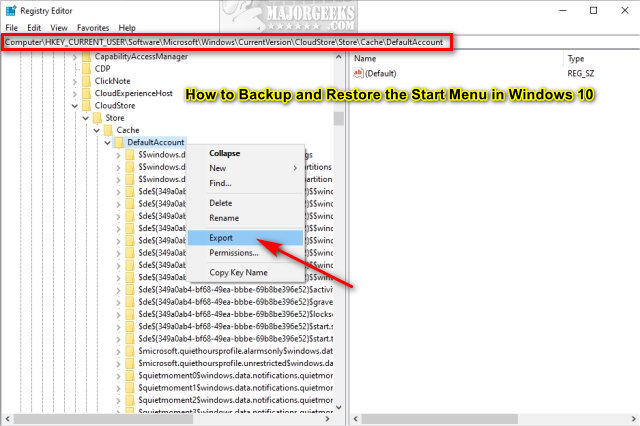640x426 pixels.
Task: Select the DefaultAccount tree item
Action: pyautogui.click(x=156, y=142)
